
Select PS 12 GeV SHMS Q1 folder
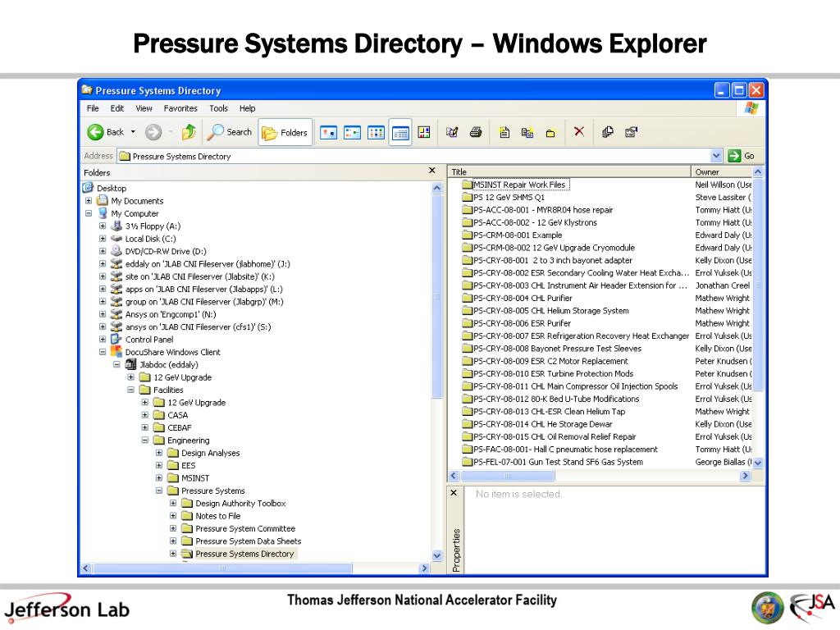coord(509,198)
